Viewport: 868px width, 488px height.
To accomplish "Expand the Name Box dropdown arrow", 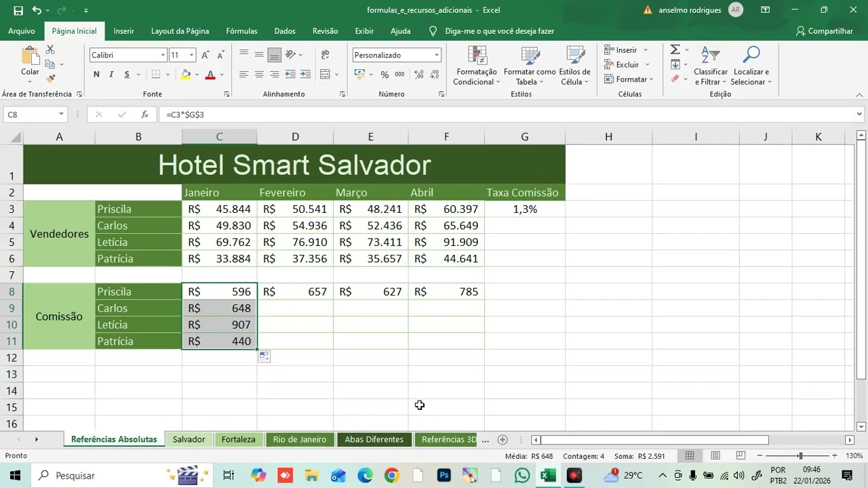I will pyautogui.click(x=61, y=115).
